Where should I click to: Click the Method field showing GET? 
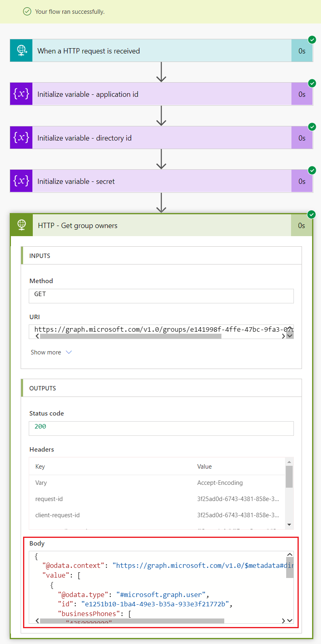(x=161, y=296)
